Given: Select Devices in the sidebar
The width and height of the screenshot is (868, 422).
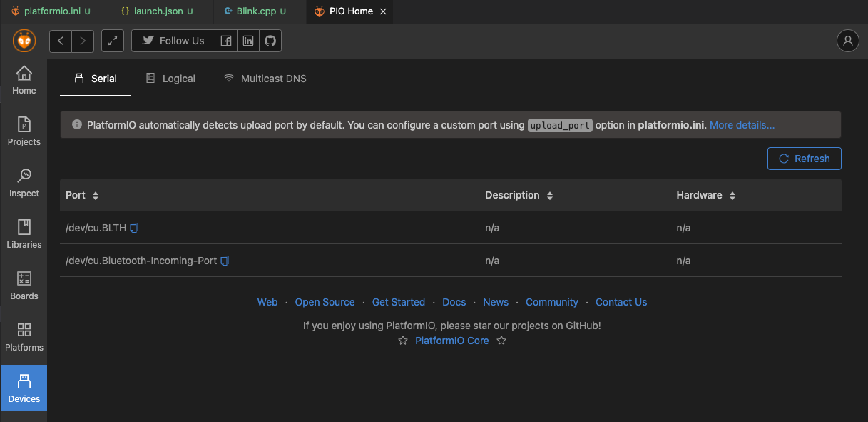Looking at the screenshot, I should point(24,388).
